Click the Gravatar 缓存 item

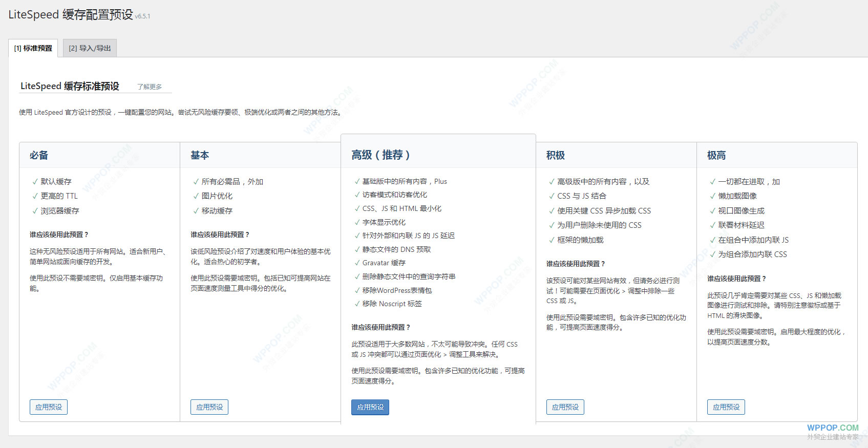click(x=384, y=263)
